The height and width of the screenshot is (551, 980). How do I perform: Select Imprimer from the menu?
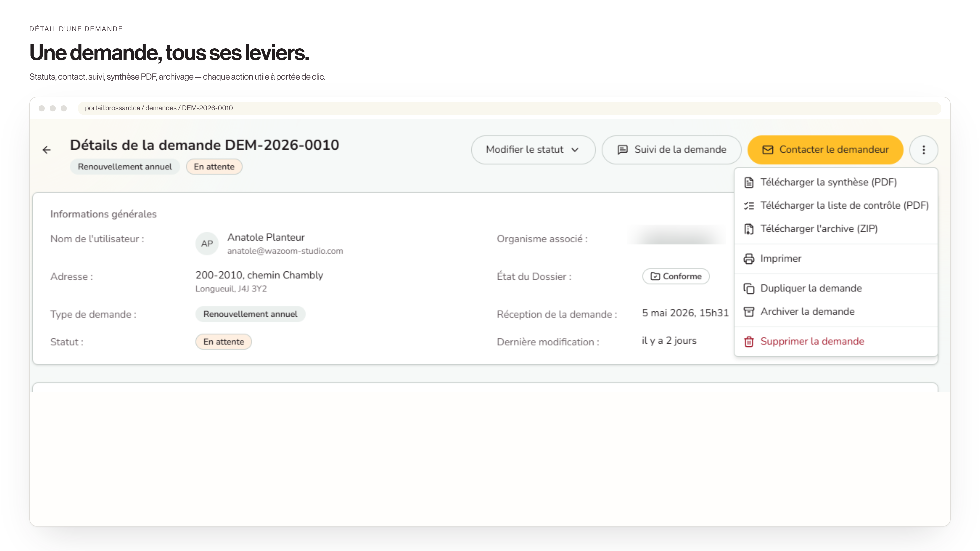[x=836, y=259]
